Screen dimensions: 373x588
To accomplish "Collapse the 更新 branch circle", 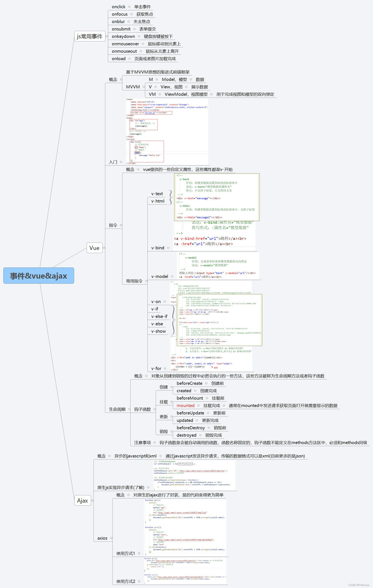I will 172,416.
